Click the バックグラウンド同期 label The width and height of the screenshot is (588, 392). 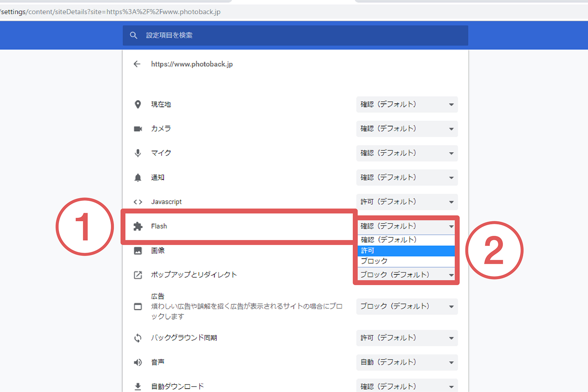[x=184, y=338]
